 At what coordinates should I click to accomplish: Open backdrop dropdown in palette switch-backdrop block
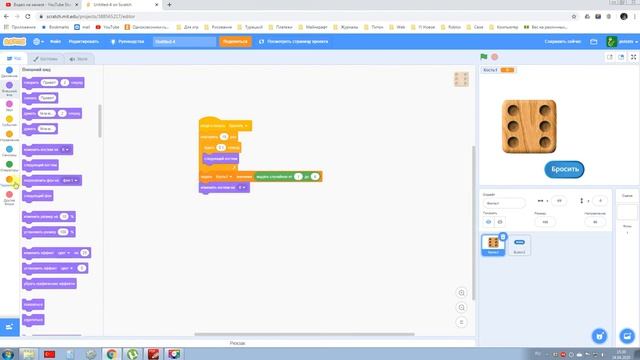(x=70, y=180)
